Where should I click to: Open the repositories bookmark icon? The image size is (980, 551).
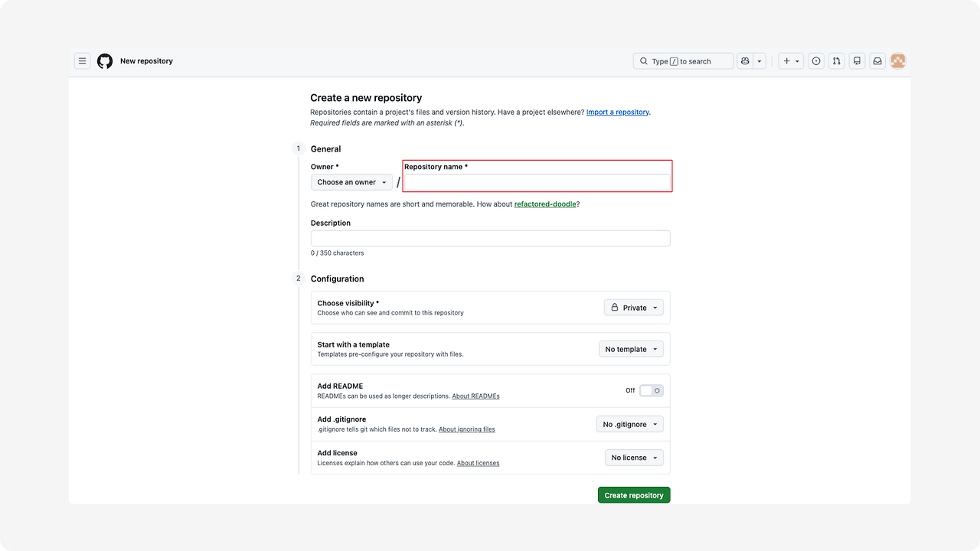[x=857, y=60]
